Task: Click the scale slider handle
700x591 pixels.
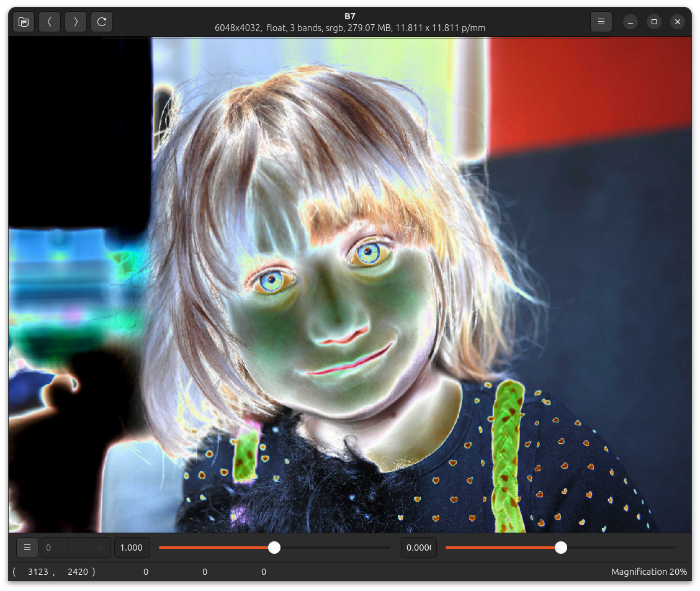Action: coord(274,548)
